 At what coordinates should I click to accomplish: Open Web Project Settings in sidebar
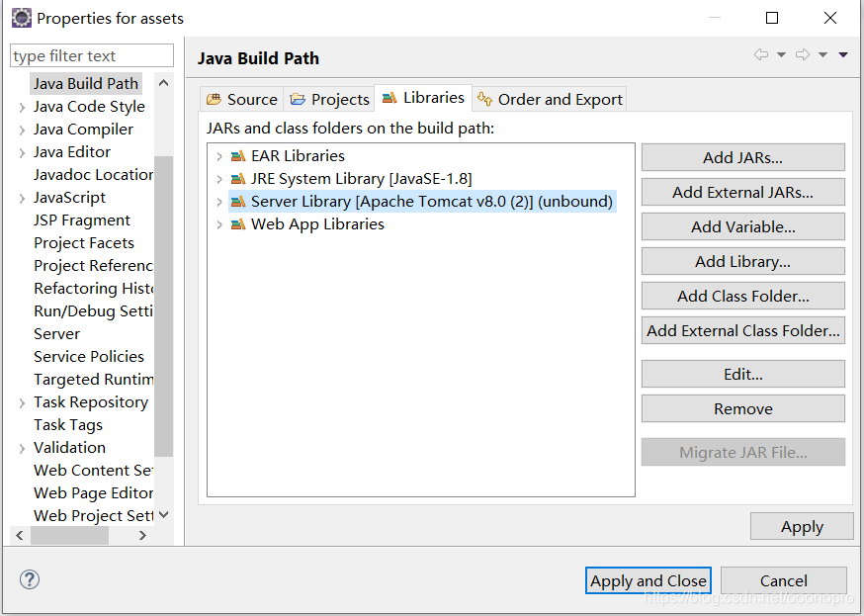coord(93,516)
